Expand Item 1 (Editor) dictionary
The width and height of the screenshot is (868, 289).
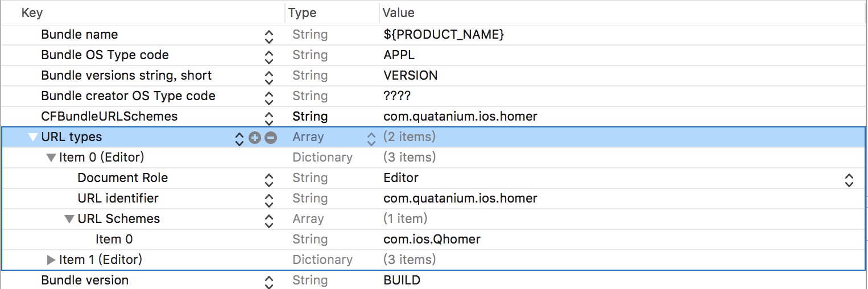(x=51, y=260)
